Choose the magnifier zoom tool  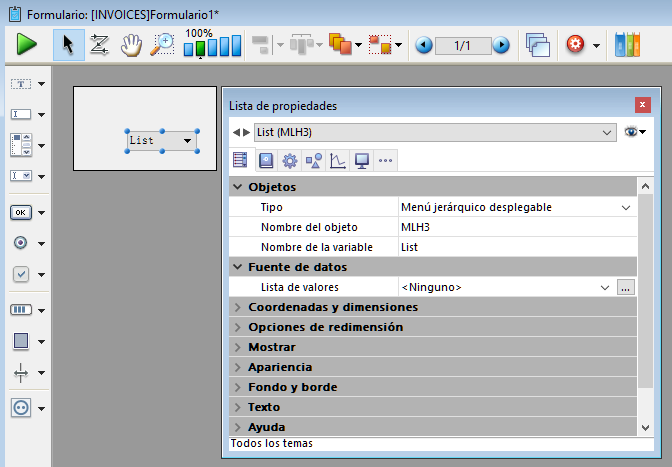[x=161, y=45]
